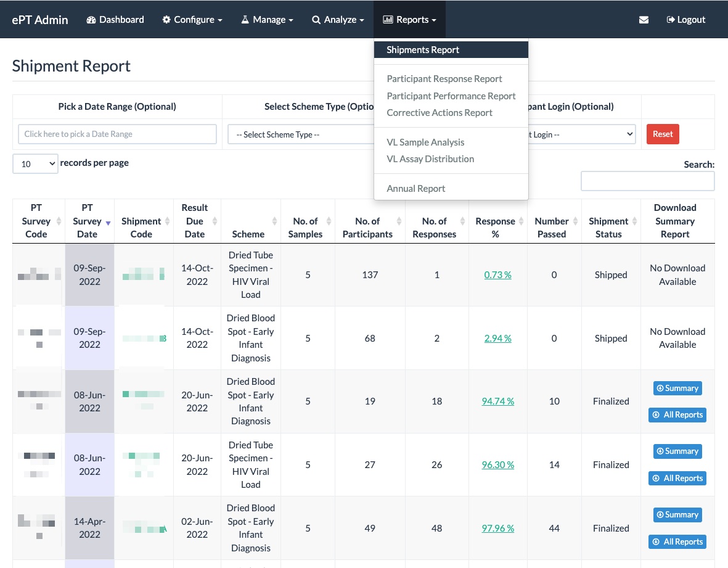Click the 94.74 % response link

tap(497, 401)
